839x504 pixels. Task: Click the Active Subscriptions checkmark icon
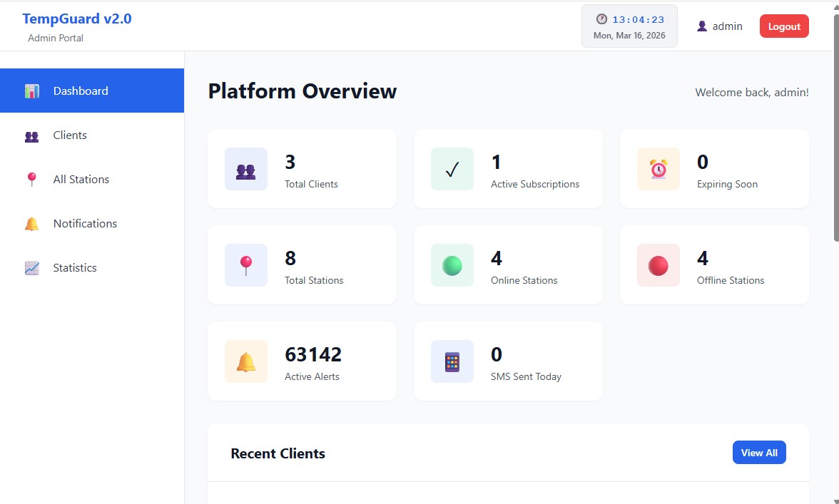(452, 170)
